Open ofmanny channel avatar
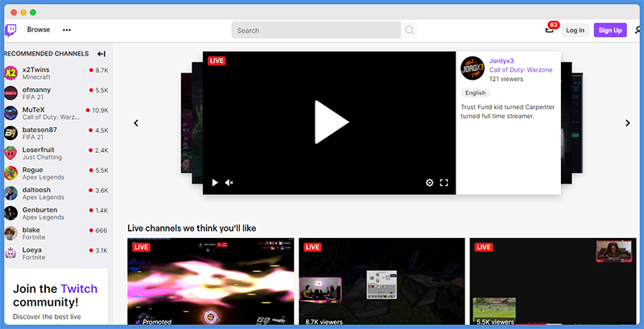 click(11, 93)
